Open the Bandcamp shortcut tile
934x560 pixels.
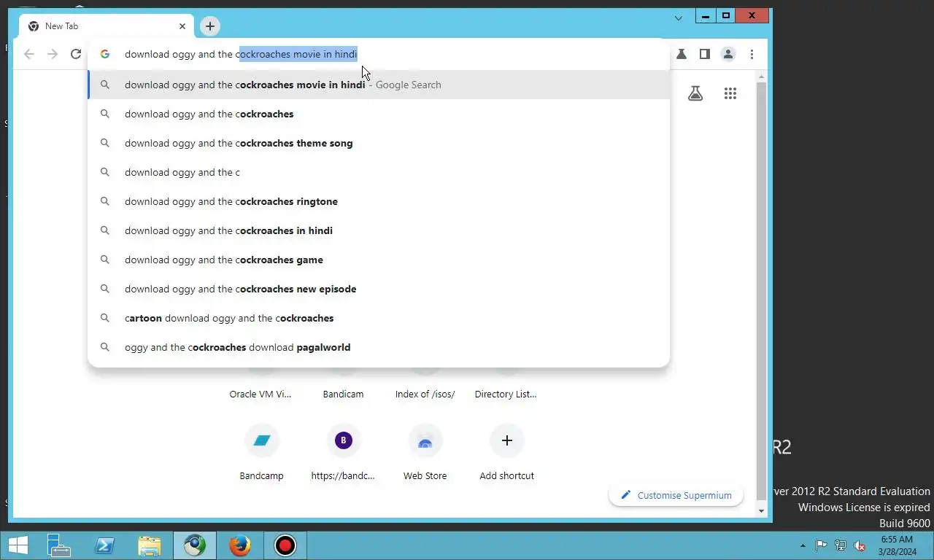coord(261,452)
